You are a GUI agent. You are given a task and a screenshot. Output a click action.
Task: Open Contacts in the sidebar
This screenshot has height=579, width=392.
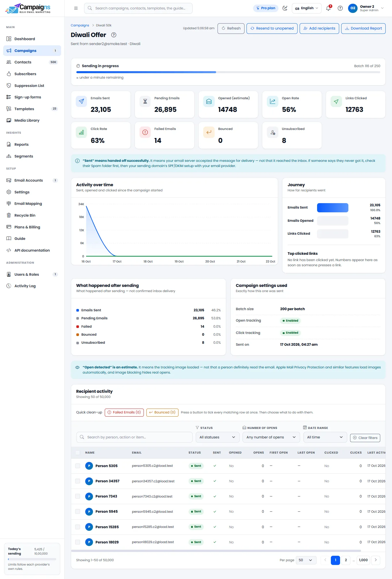[32, 62]
